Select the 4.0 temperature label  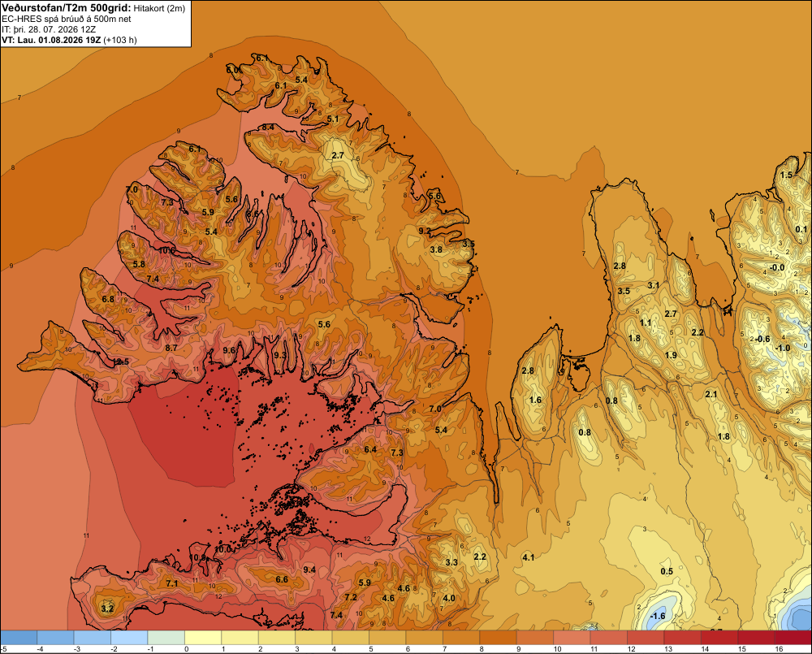coord(449,598)
